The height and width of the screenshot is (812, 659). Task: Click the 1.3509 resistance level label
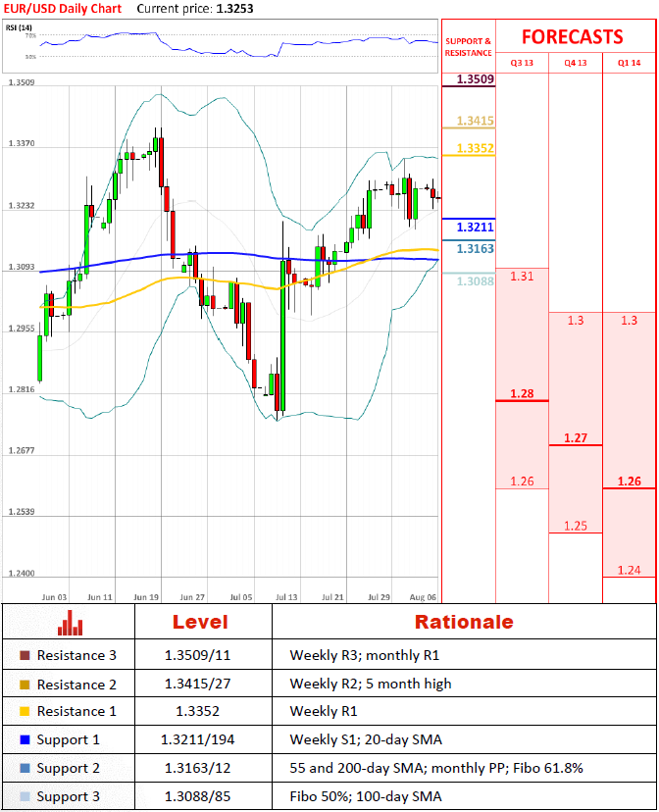476,78
